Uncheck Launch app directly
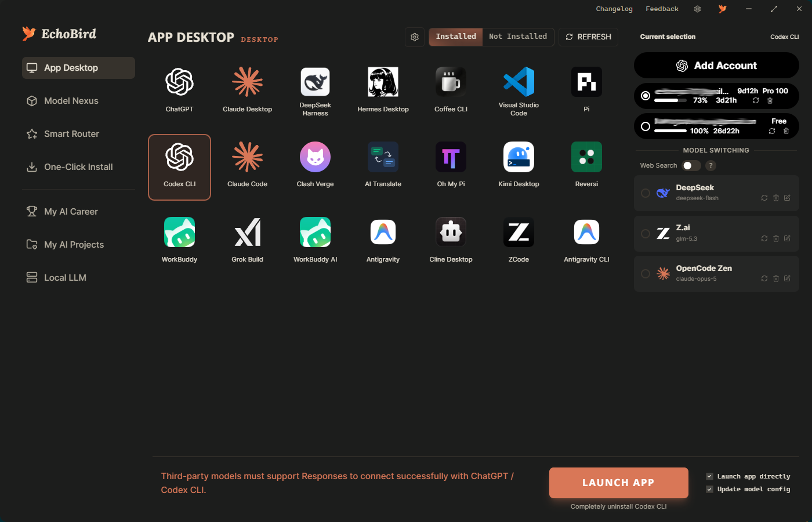This screenshot has height=522, width=812. click(709, 476)
